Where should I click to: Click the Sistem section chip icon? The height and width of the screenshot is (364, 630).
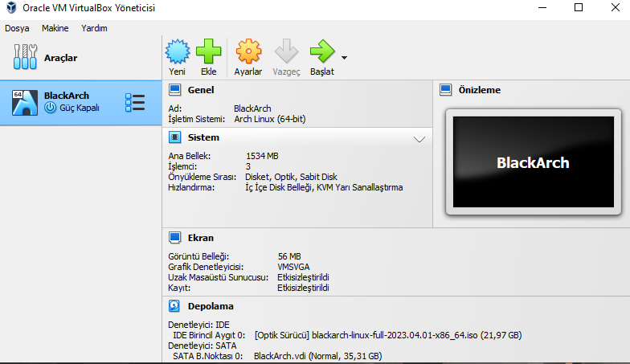(175, 137)
